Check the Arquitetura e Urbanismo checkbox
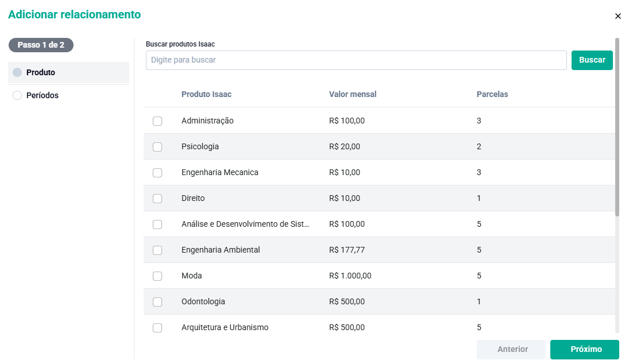This screenshot has height=364, width=629. 157,328
